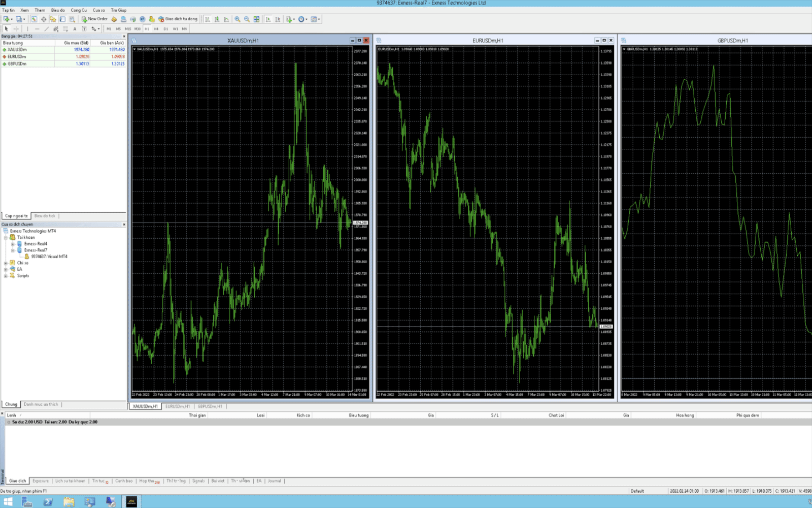Select GBPUSDm row in Market Watch
812x508 pixels.
pyautogui.click(x=63, y=64)
